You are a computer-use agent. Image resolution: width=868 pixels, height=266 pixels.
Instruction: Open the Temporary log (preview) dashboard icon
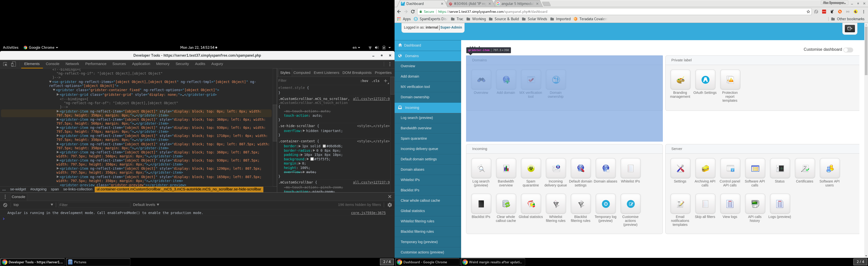606,204
